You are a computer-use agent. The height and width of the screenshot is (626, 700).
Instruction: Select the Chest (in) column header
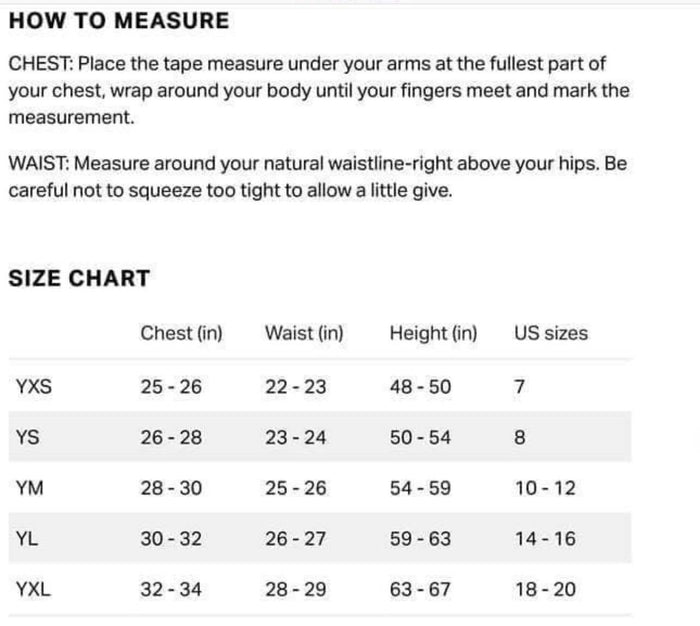[x=181, y=333]
